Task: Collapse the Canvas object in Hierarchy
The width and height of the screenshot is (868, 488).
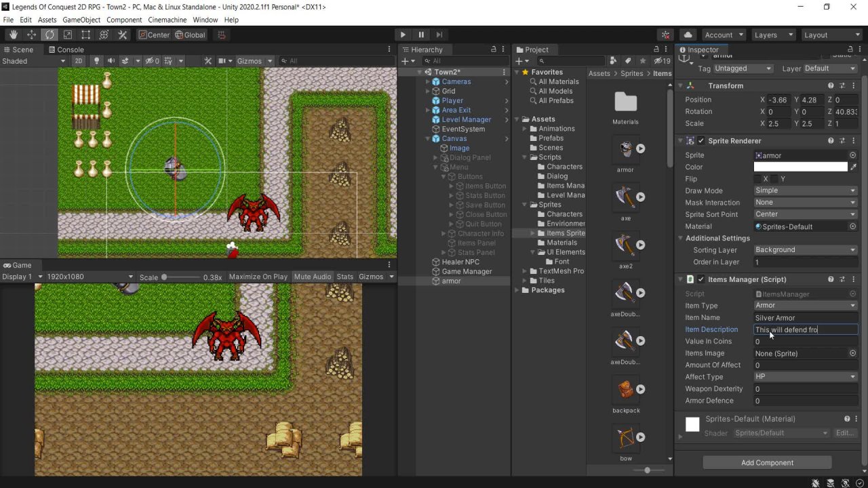Action: tap(428, 139)
